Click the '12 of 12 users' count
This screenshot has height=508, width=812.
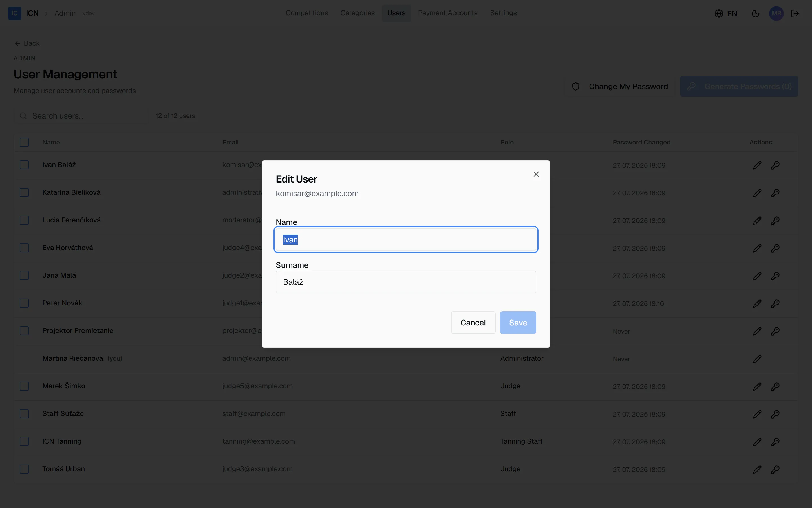click(x=175, y=116)
